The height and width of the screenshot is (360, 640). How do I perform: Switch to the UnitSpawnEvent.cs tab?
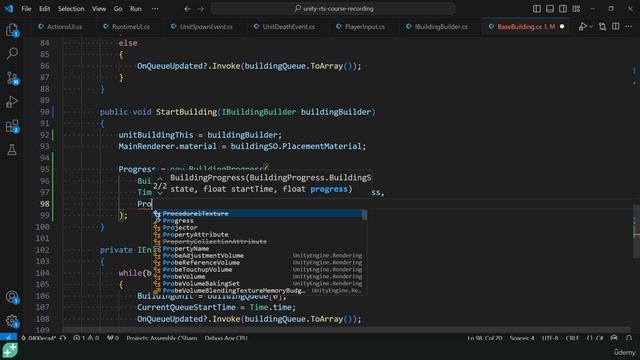coord(202,27)
